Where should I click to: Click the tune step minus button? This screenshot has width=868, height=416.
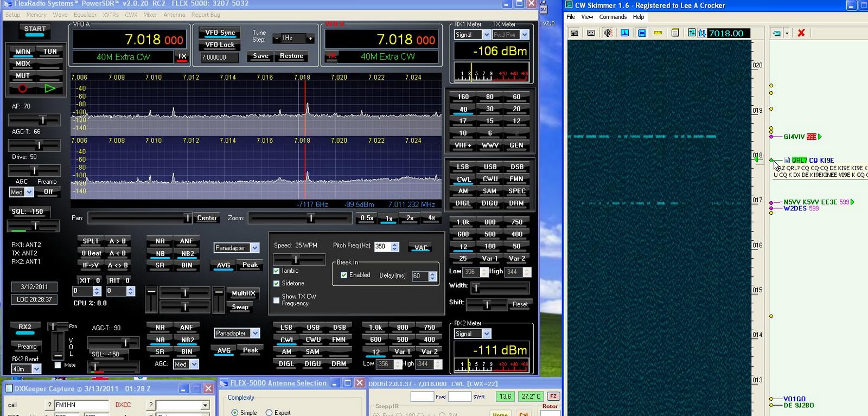click(277, 39)
